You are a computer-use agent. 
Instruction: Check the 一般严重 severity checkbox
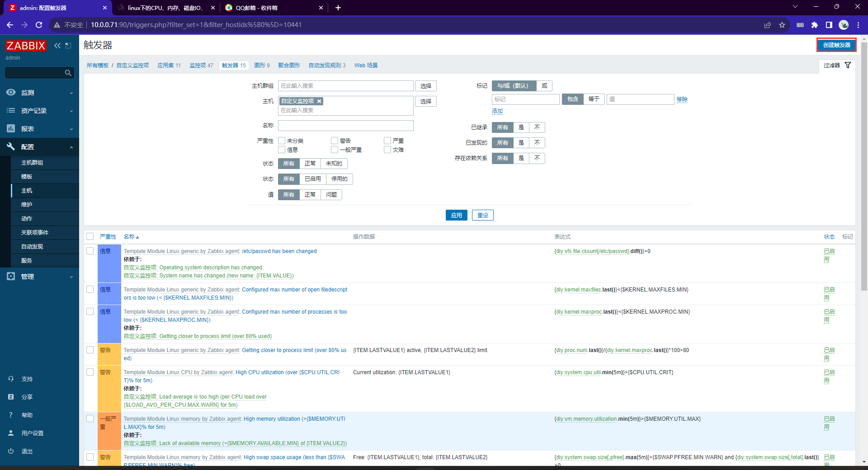tap(335, 150)
